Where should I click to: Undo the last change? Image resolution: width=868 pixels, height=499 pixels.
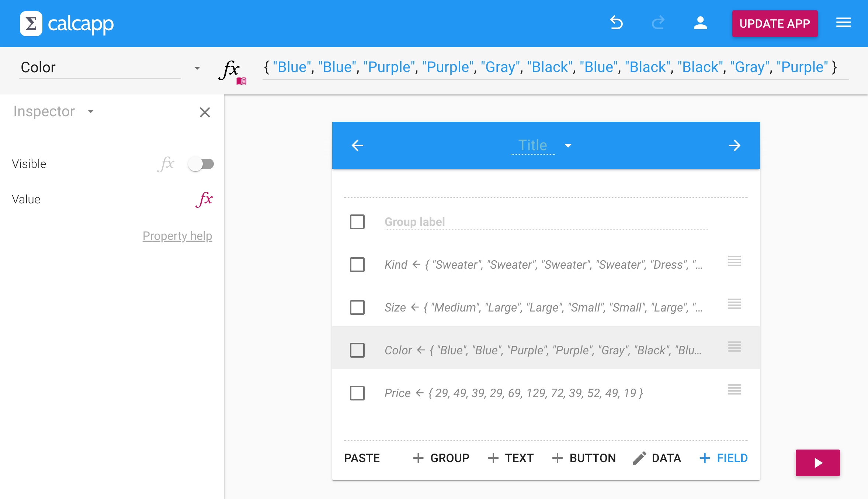pyautogui.click(x=616, y=23)
